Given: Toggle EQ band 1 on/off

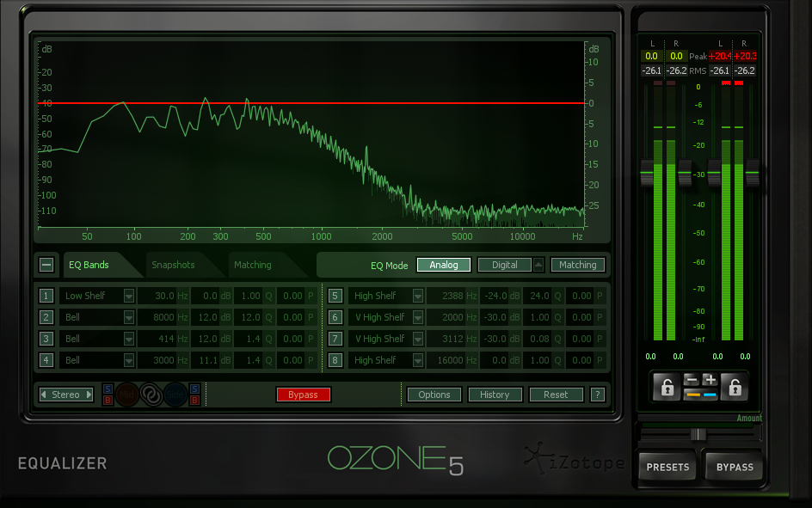Looking at the screenshot, I should (46, 296).
